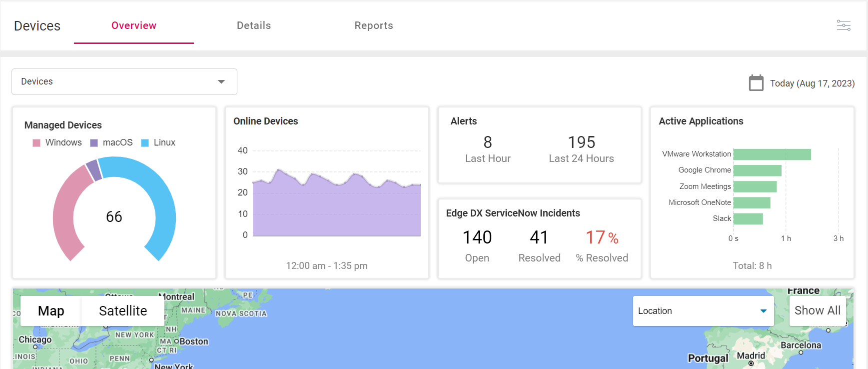
Task: Click the Show All map button
Action: [817, 310]
